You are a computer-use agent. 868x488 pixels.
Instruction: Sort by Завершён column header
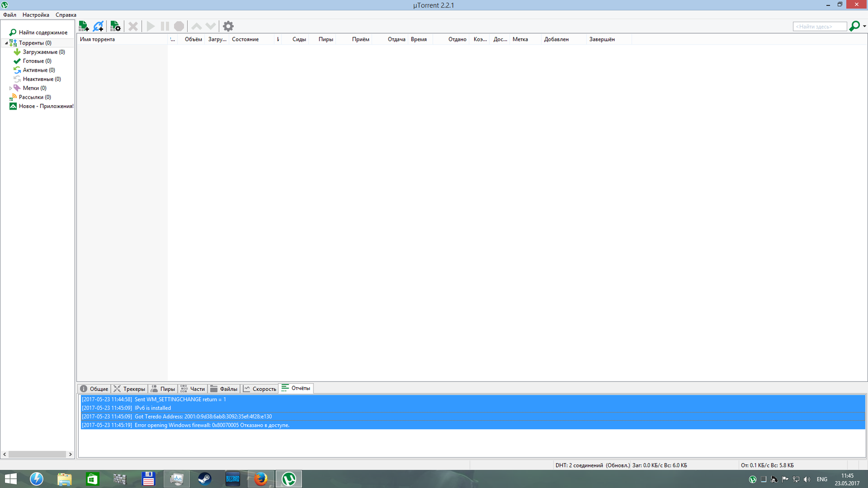point(609,39)
